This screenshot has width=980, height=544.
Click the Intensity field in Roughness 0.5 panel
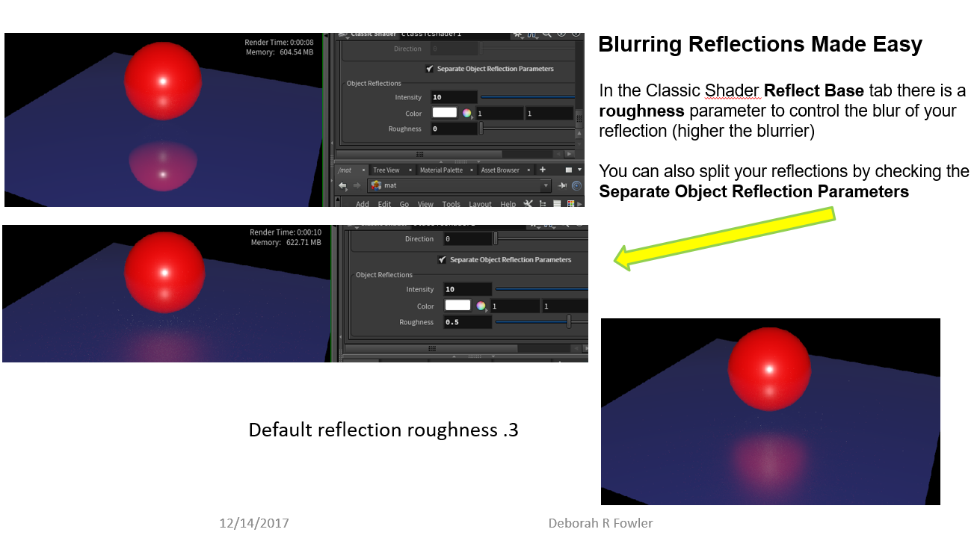click(467, 289)
